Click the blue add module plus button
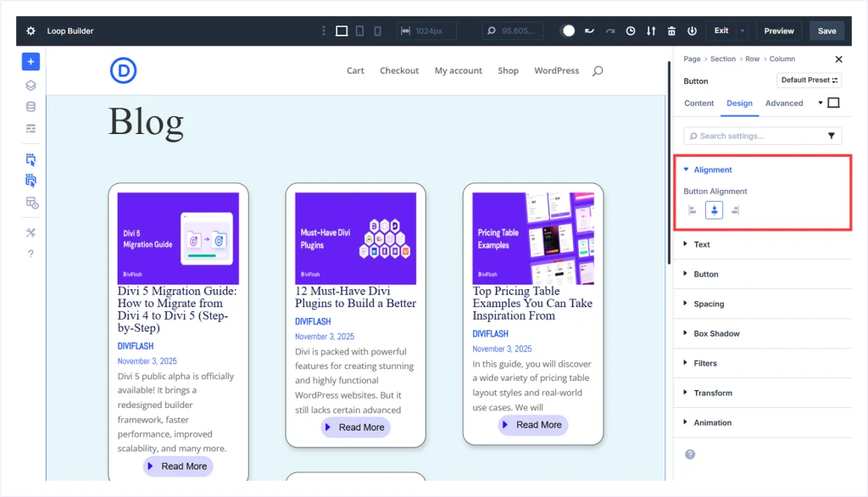The height and width of the screenshot is (497, 868). [31, 62]
